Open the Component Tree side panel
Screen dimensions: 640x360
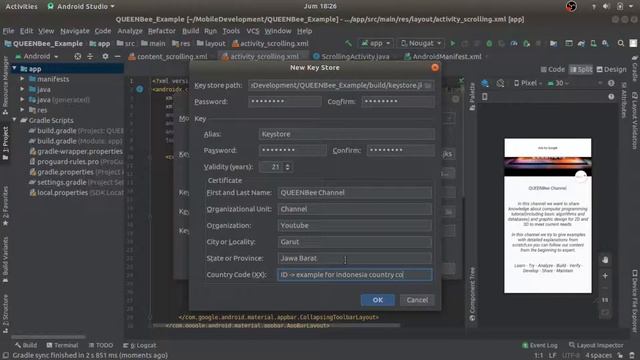coord(472,294)
